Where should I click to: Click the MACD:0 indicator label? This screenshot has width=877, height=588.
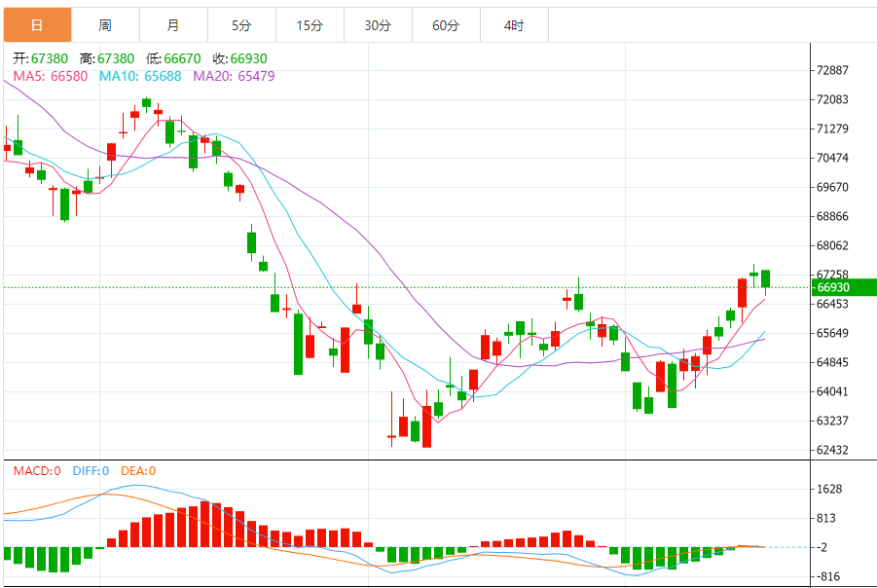tap(37, 471)
